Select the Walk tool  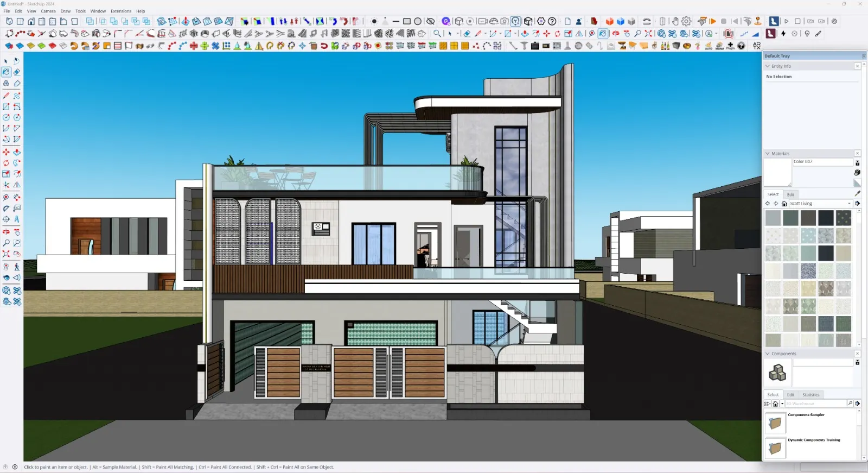point(17,267)
